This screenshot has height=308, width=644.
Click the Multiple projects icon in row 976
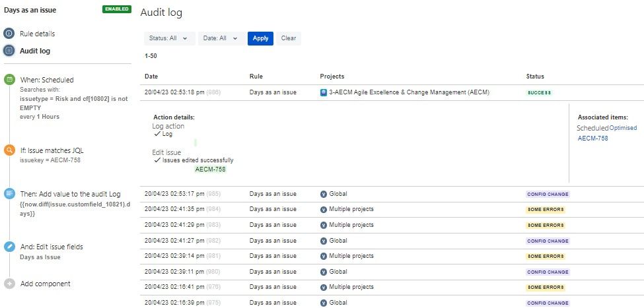[x=324, y=288]
